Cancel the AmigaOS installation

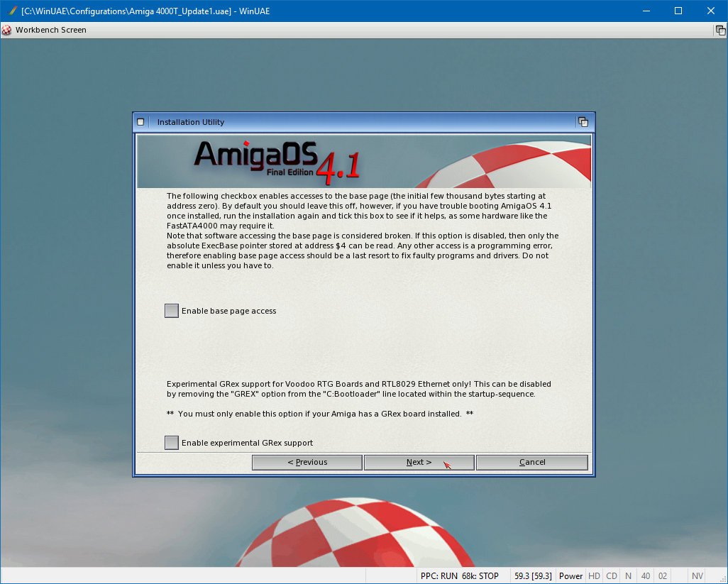click(532, 463)
